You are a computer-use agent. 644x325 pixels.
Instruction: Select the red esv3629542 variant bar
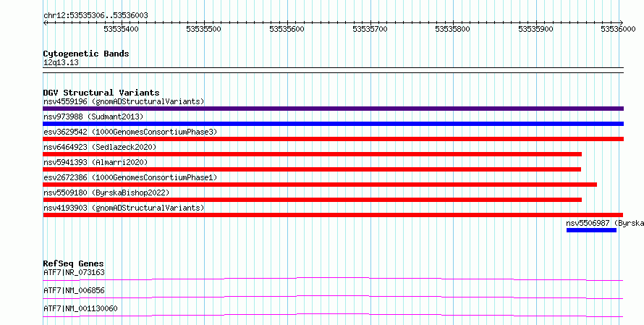tap(333, 139)
